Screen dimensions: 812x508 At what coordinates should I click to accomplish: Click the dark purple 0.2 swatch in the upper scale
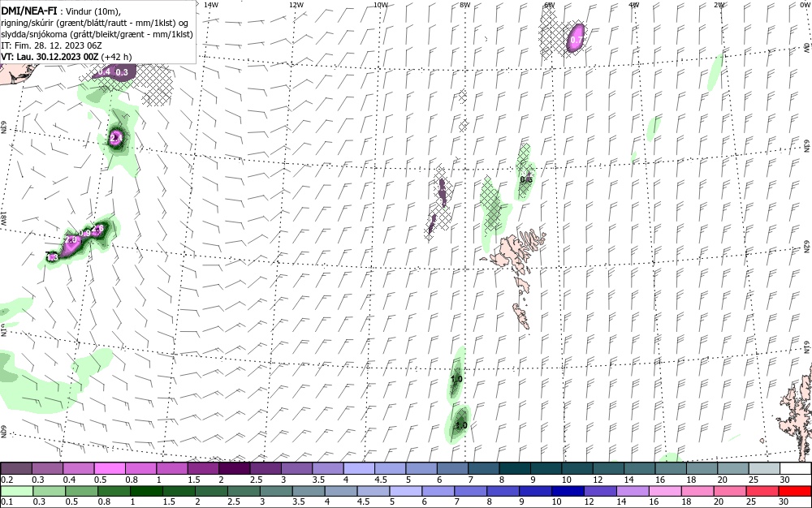[15, 468]
